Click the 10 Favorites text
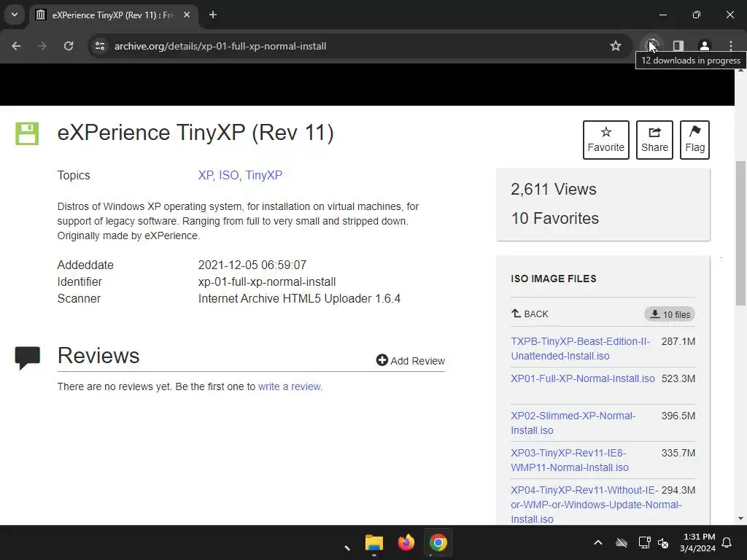 click(x=554, y=218)
